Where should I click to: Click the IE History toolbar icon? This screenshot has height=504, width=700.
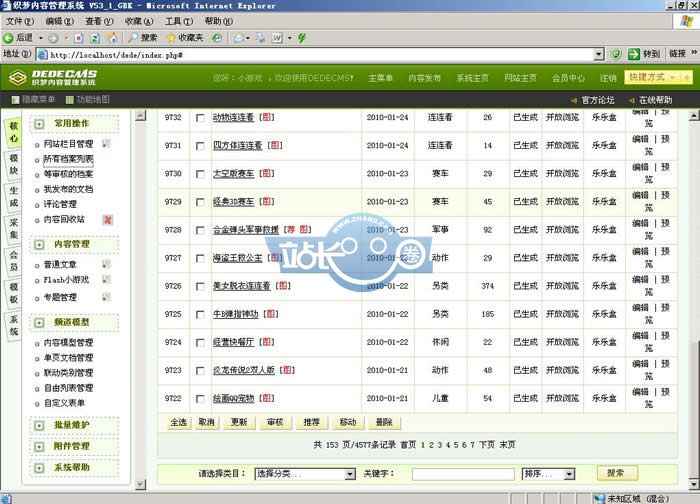(217, 38)
